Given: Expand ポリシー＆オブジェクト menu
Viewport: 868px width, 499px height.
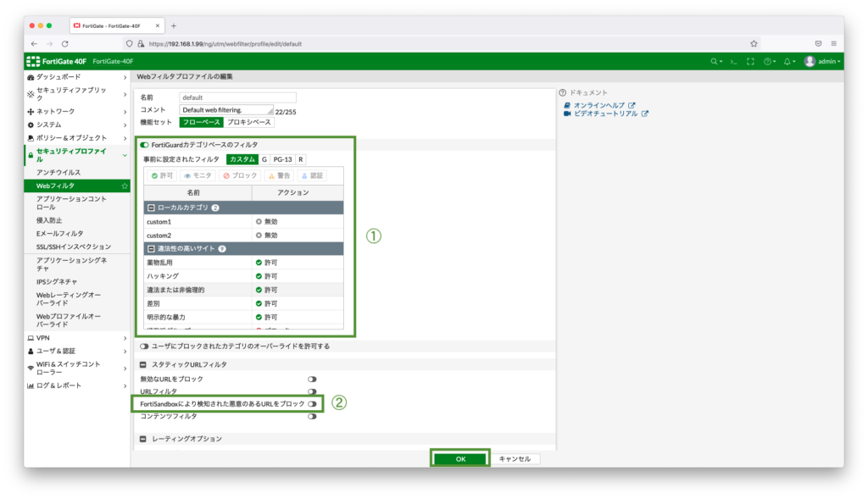Looking at the screenshot, I should click(x=125, y=138).
